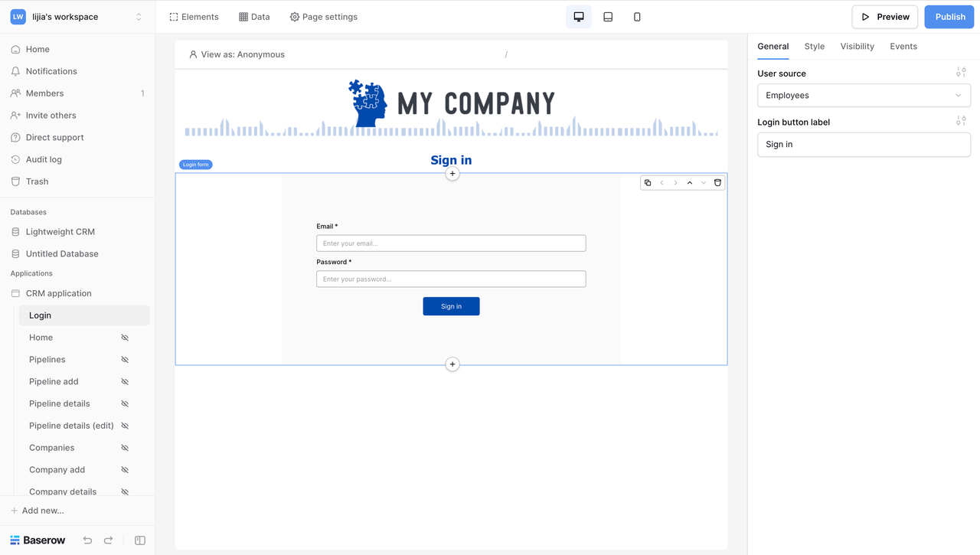Open the Companies page

pos(52,448)
